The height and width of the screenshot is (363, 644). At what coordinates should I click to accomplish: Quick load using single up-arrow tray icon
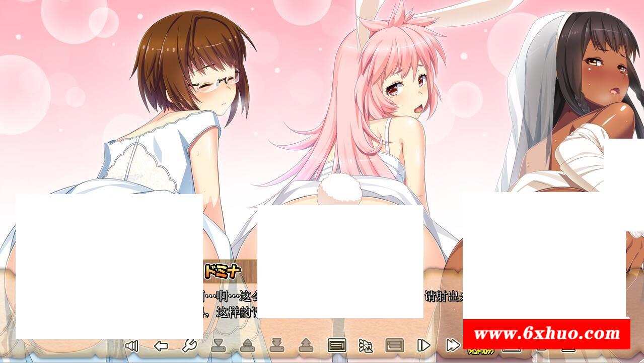coord(247,345)
